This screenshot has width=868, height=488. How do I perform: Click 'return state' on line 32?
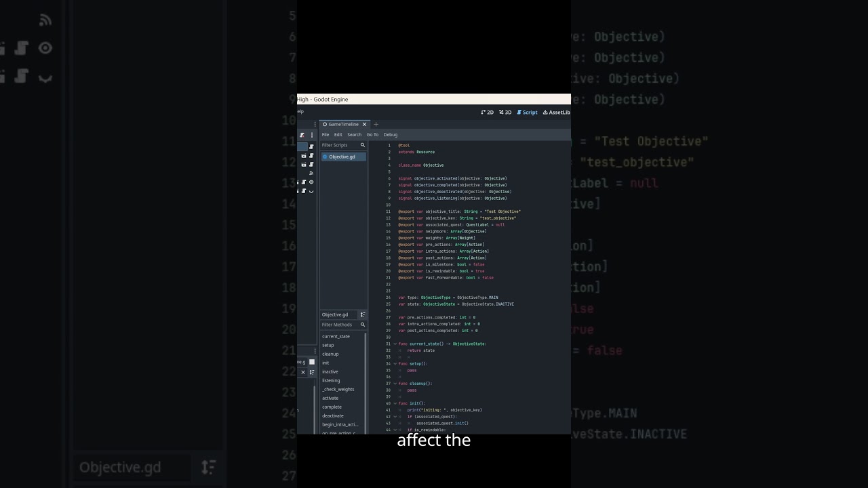click(x=421, y=350)
